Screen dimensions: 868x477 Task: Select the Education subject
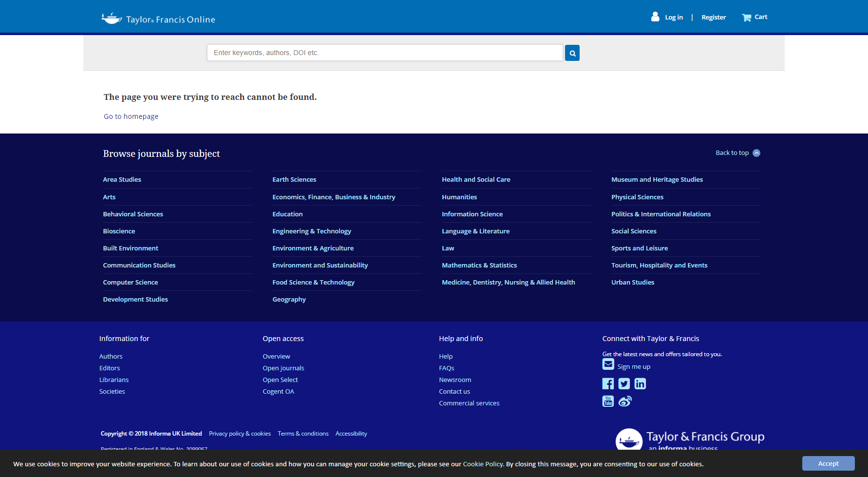[287, 214]
